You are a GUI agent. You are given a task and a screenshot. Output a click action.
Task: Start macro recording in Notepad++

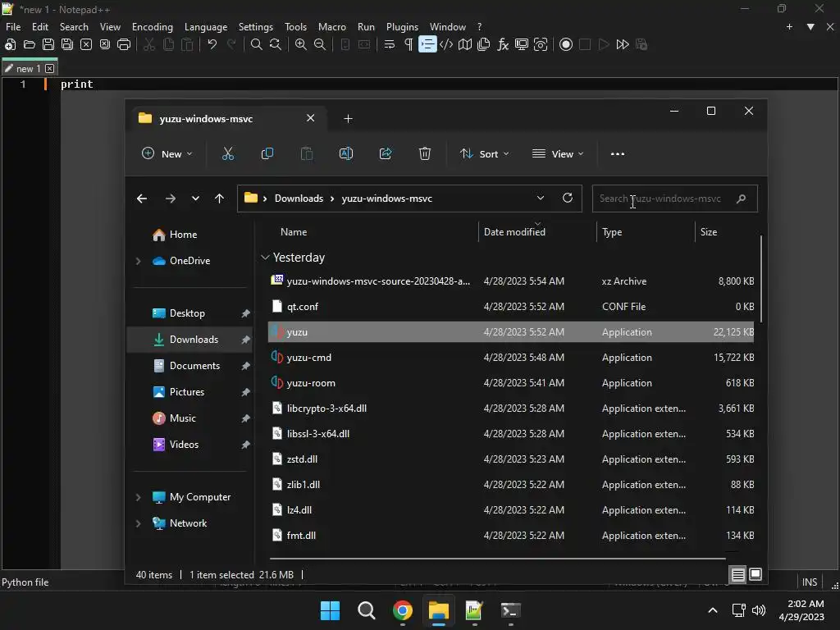pyautogui.click(x=566, y=44)
